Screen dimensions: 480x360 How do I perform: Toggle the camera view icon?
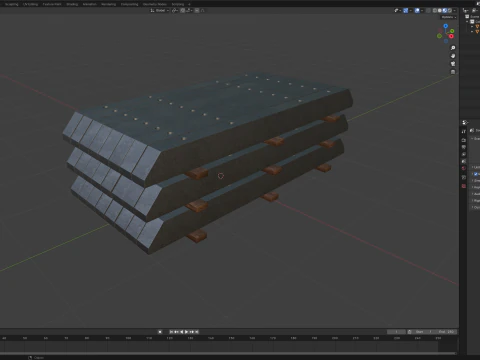[x=453, y=64]
